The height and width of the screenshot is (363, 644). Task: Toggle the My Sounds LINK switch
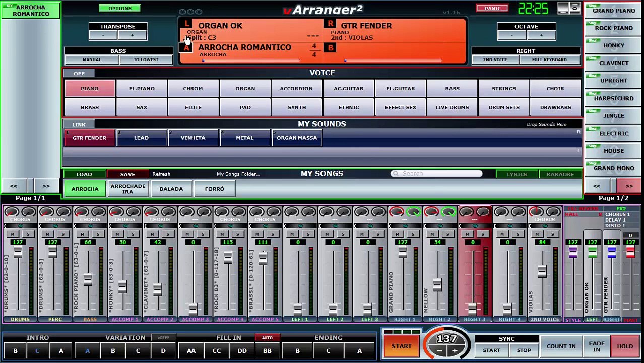point(79,125)
